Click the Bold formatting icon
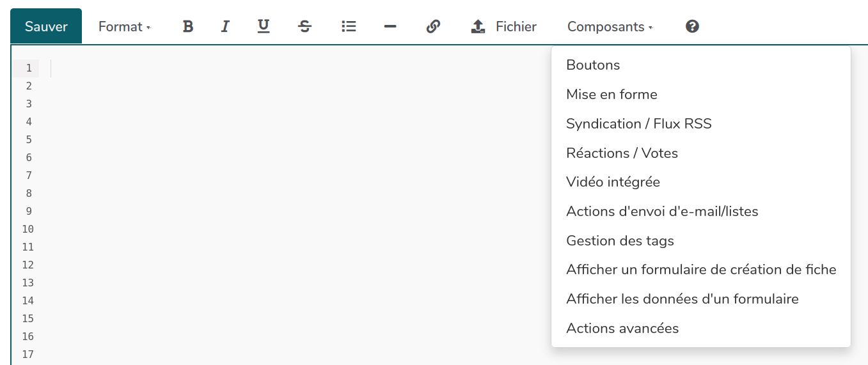The image size is (868, 365). (x=187, y=26)
